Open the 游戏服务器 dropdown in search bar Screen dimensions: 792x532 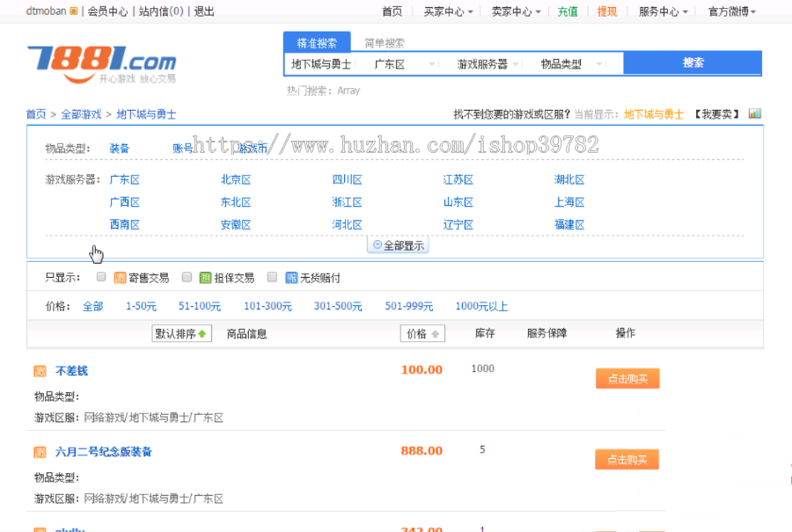point(488,64)
